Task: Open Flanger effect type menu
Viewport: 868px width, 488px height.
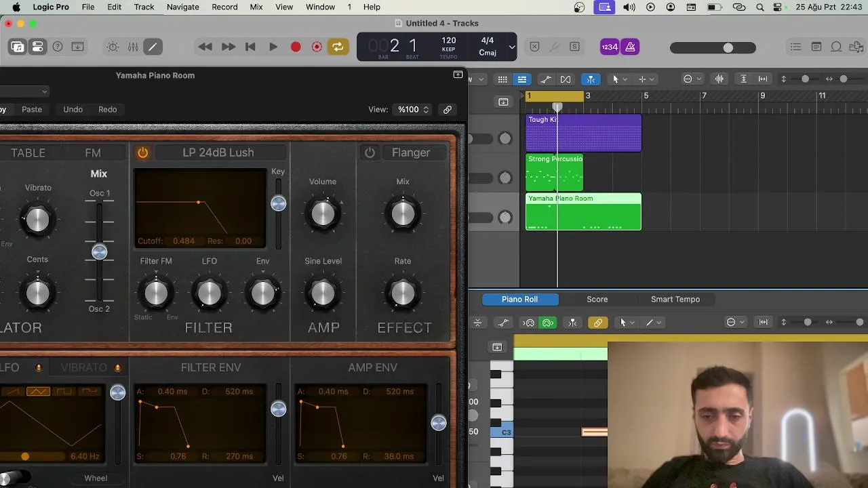Action: pos(411,152)
